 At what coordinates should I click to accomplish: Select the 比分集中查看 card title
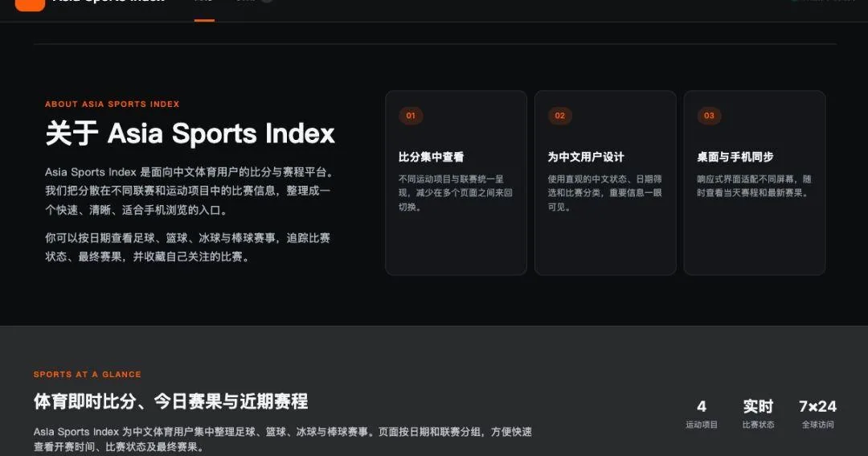432,157
